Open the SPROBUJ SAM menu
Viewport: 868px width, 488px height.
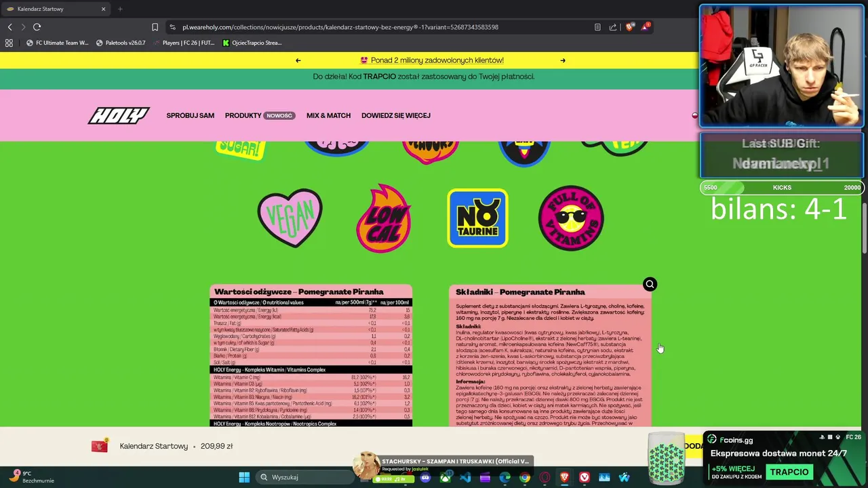190,115
